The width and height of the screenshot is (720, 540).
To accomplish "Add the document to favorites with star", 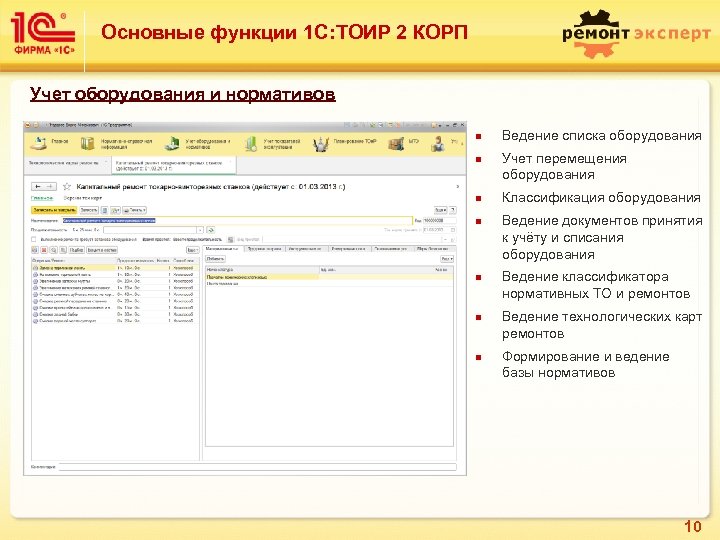I will tap(67, 186).
